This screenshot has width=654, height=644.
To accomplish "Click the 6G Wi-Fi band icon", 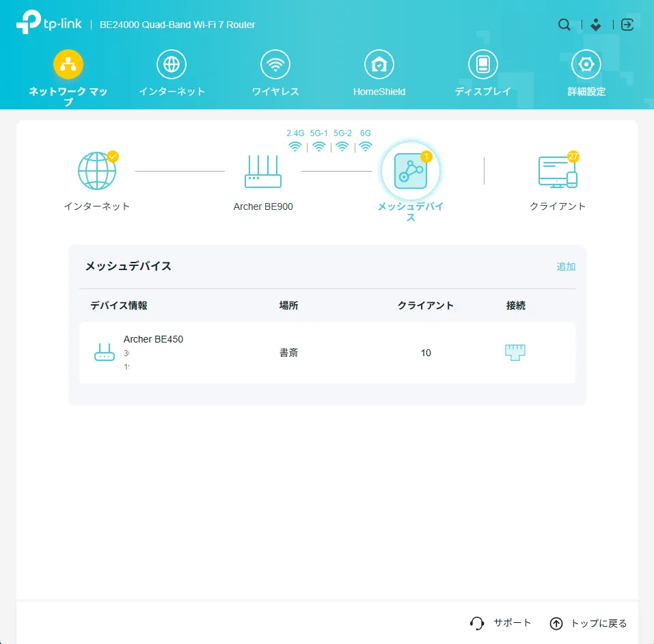I will point(366,146).
